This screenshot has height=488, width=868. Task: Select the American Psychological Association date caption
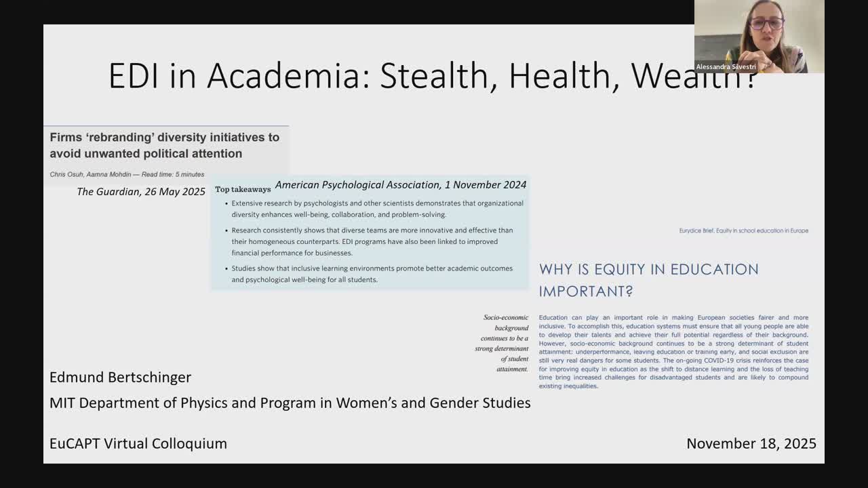400,184
